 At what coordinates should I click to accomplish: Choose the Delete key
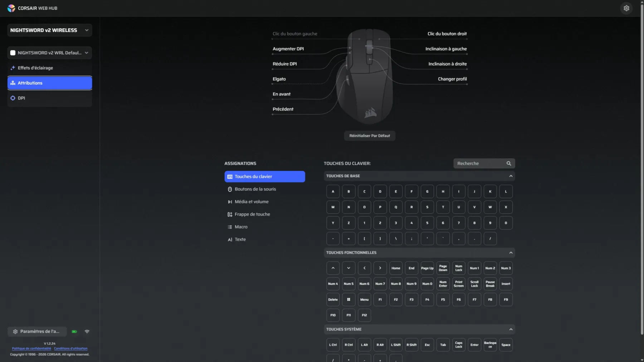333,299
